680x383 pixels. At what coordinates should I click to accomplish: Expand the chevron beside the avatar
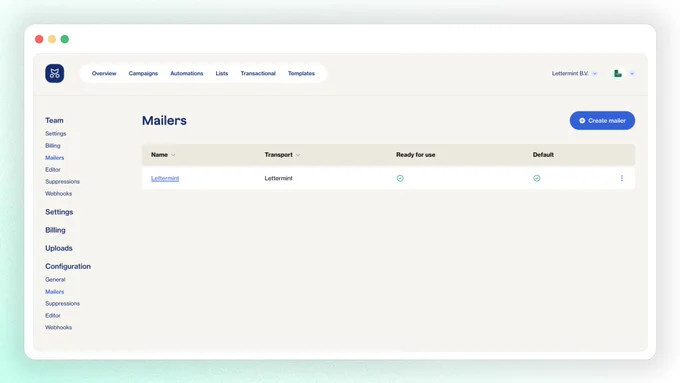[632, 74]
